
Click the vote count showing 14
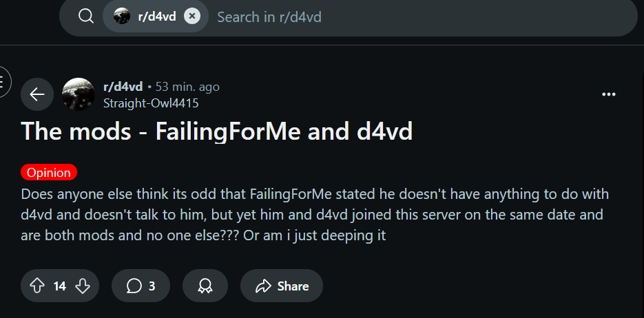60,286
